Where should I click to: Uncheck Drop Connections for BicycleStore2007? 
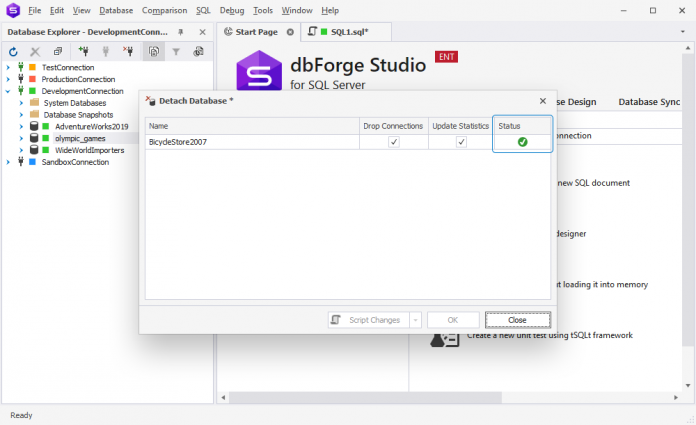pos(394,142)
